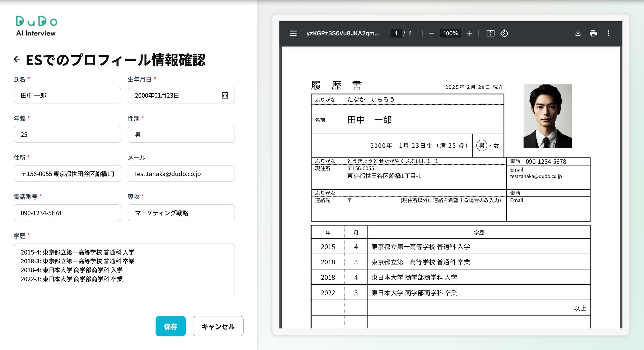
Task: Click the applicant photo in the resume
Action: [548, 116]
